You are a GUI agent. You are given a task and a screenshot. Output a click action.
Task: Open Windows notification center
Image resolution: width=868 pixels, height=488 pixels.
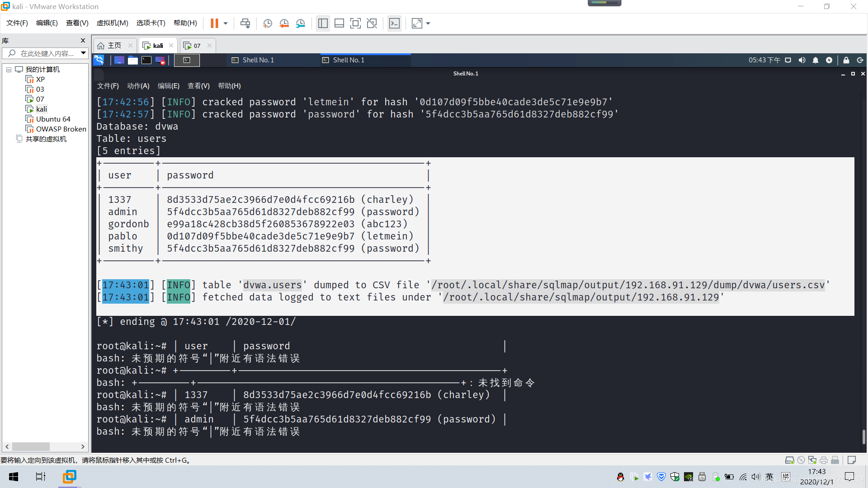849,477
